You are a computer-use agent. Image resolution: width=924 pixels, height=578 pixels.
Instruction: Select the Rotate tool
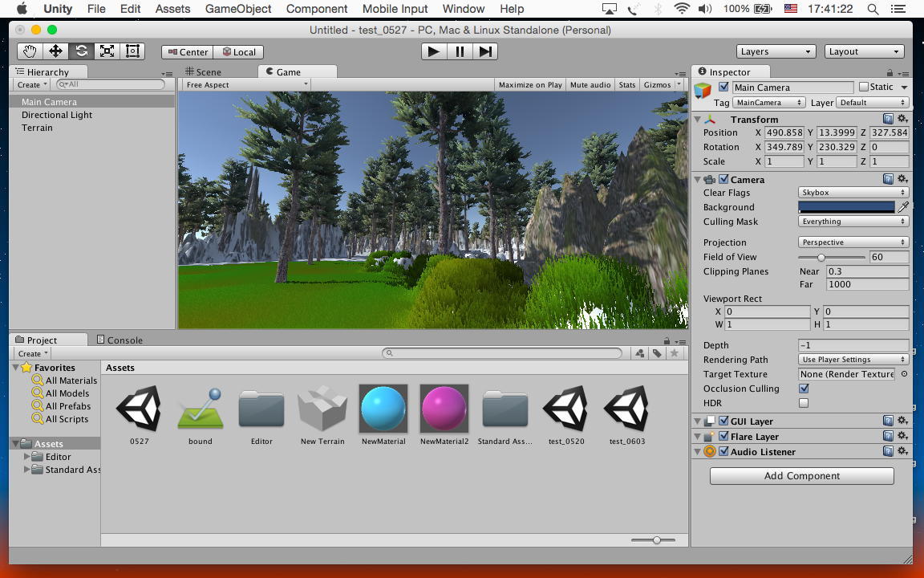(81, 51)
